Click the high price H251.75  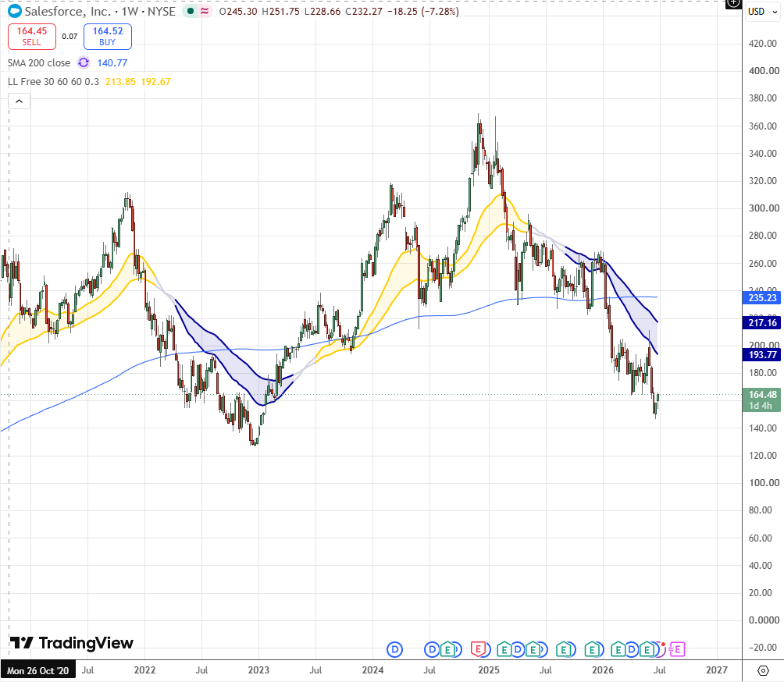click(x=280, y=12)
